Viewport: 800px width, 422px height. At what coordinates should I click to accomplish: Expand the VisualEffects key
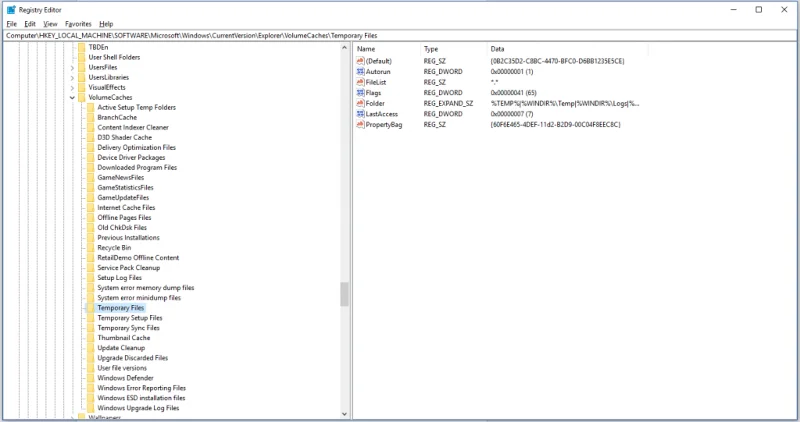pos(72,87)
